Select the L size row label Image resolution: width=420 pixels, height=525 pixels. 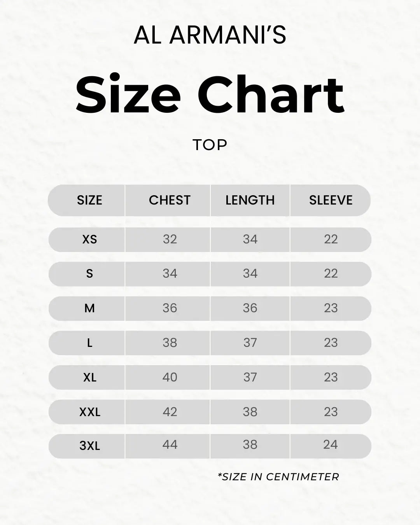pyautogui.click(x=89, y=343)
